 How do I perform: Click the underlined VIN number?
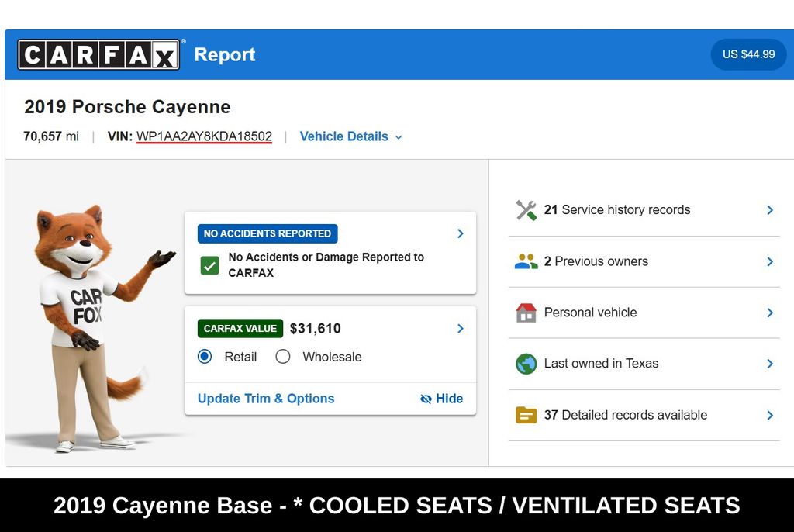pos(204,136)
